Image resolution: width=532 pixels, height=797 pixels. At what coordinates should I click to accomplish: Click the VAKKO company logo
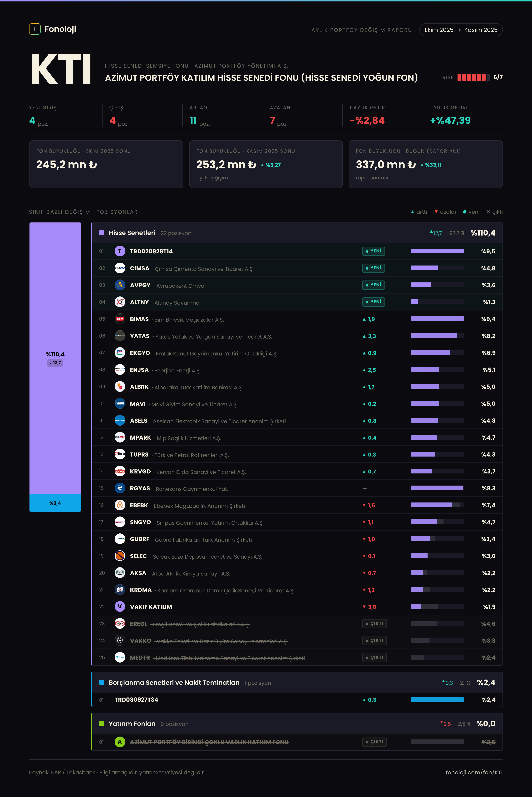pos(120,641)
